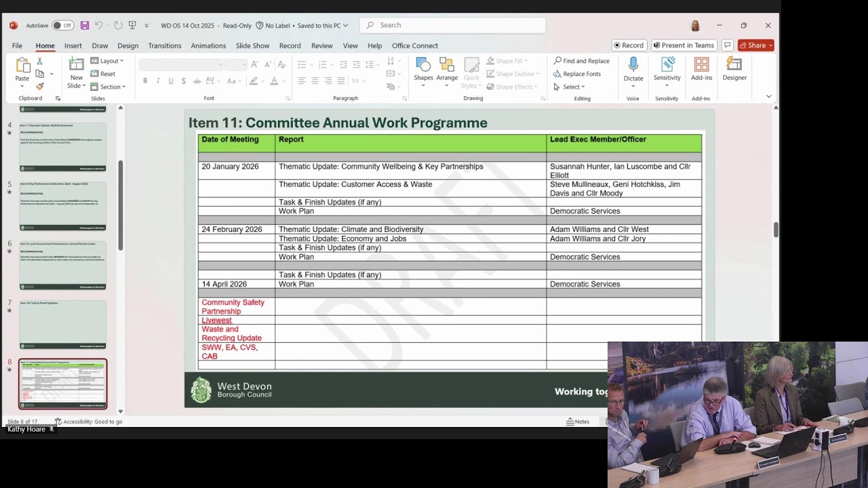The height and width of the screenshot is (488, 868).
Task: Switch to the Design tab
Action: click(127, 45)
